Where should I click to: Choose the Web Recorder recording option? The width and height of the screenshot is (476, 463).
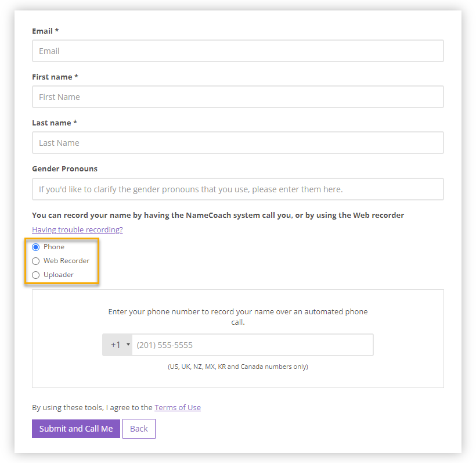(35, 261)
